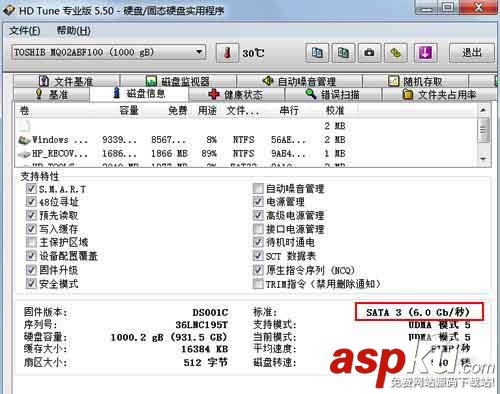Viewport: 500px width, 394px height.
Task: Open the 帮助(H) menu
Action: [73, 31]
